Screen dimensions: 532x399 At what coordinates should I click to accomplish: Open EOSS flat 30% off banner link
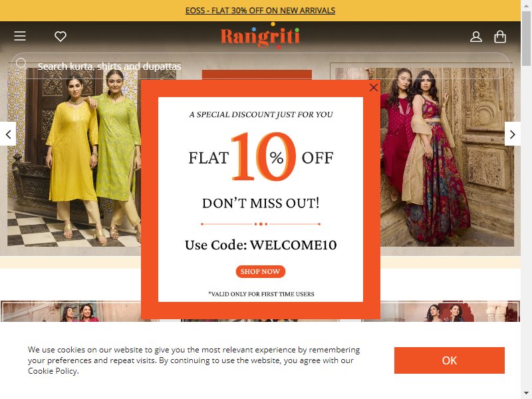[260, 11]
